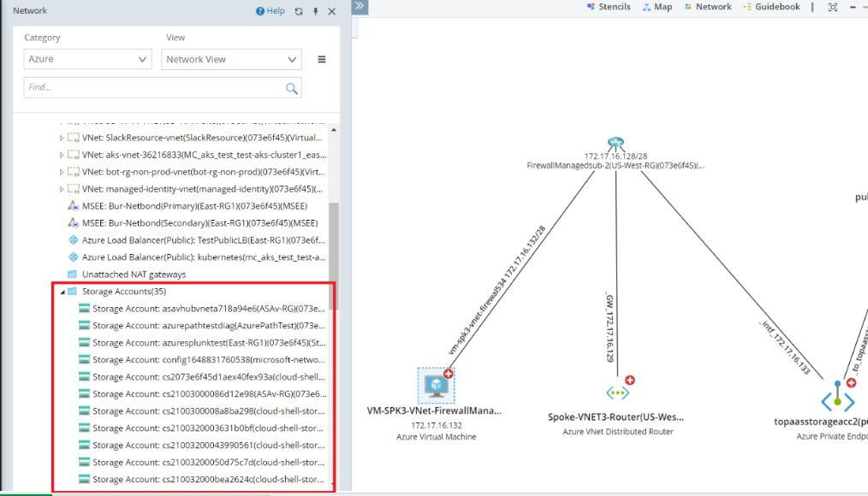Focus the Find search field
Screen dimensions: 868x496
[154, 87]
